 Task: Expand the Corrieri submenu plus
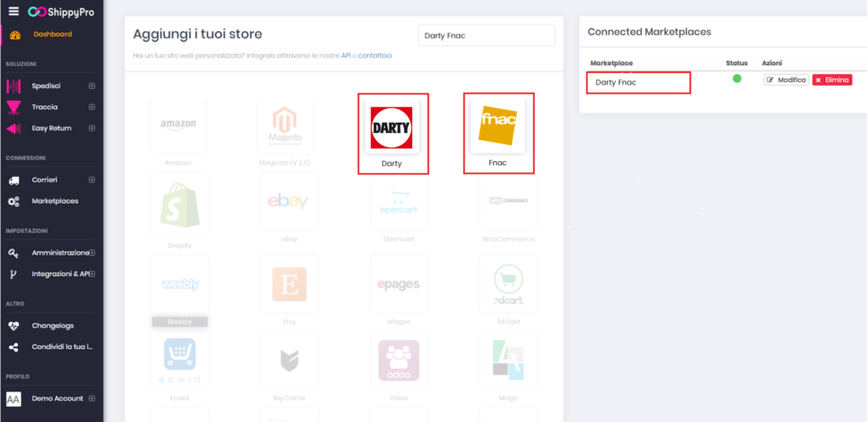[92, 180]
